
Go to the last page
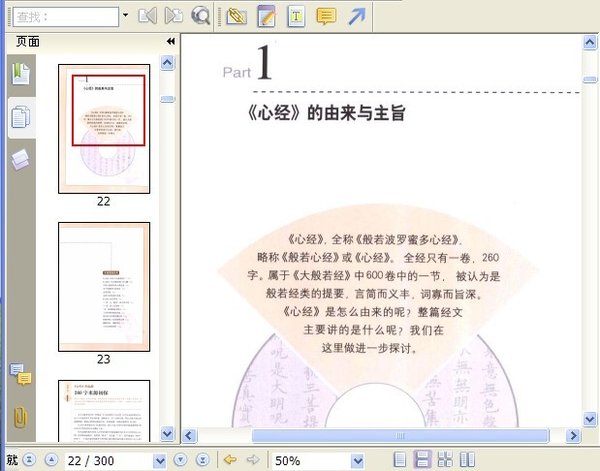(x=202, y=460)
